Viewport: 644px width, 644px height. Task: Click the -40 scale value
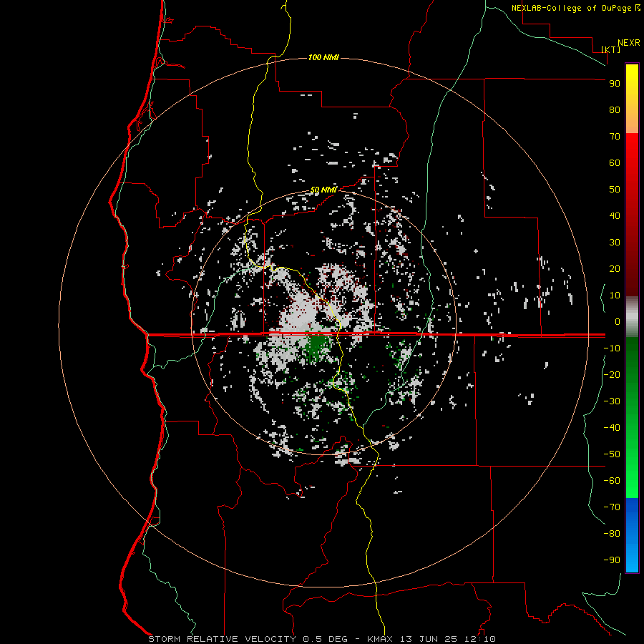[x=612, y=428]
